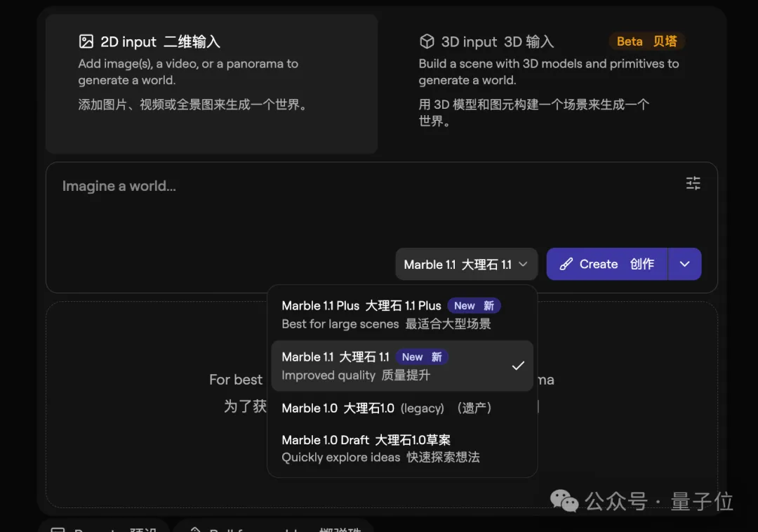Click the chevron in the model selector

(523, 265)
